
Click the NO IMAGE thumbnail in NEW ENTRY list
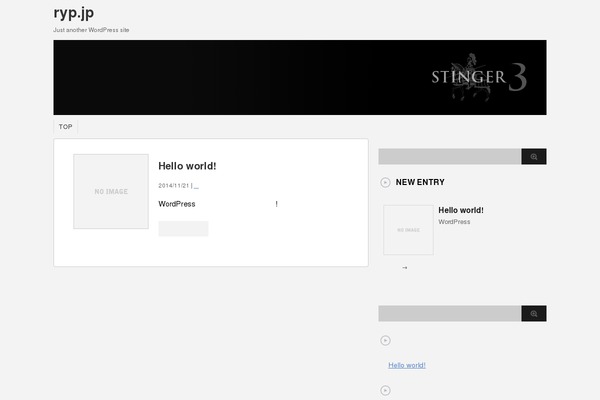coord(408,230)
